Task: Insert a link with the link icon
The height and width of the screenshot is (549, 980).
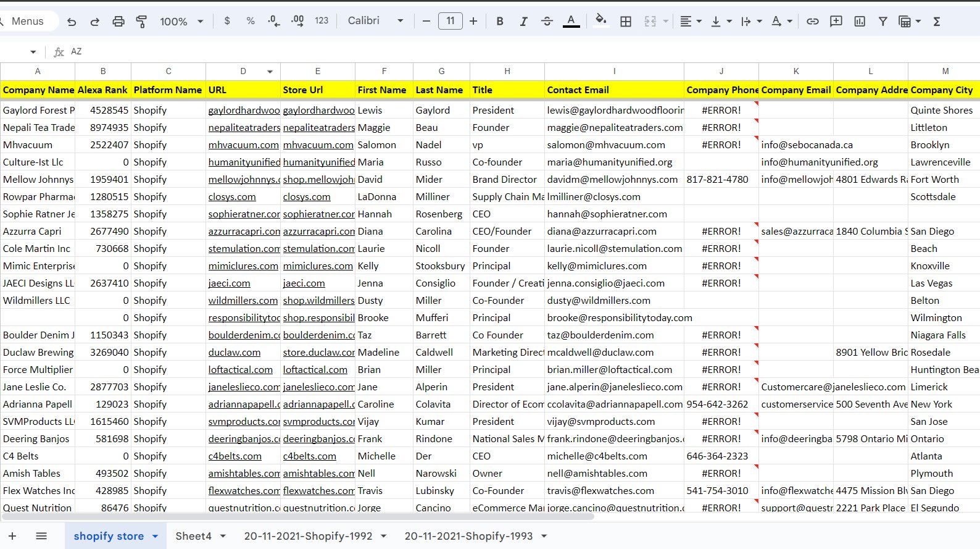Action: 813,21
